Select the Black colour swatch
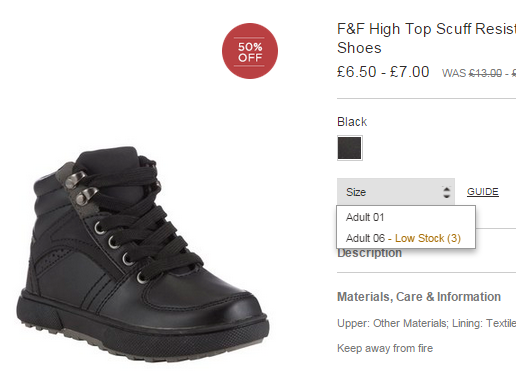516x373 pixels. [350, 148]
